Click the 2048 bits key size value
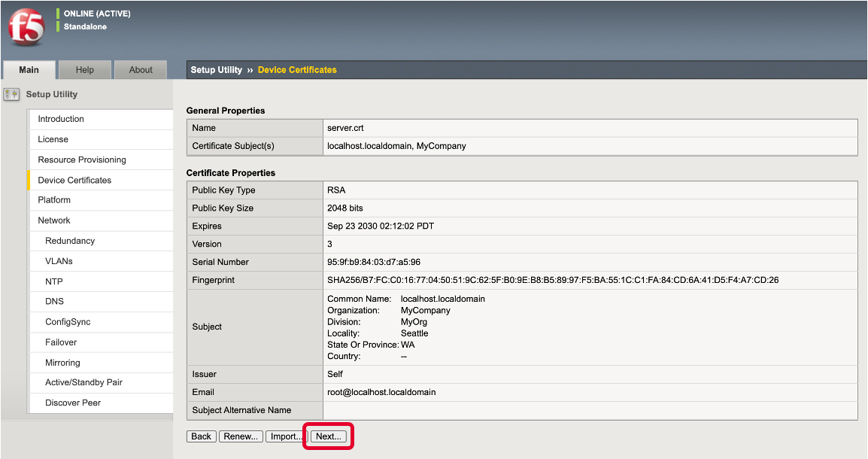Viewport: 868px width, 459px height. click(x=345, y=208)
